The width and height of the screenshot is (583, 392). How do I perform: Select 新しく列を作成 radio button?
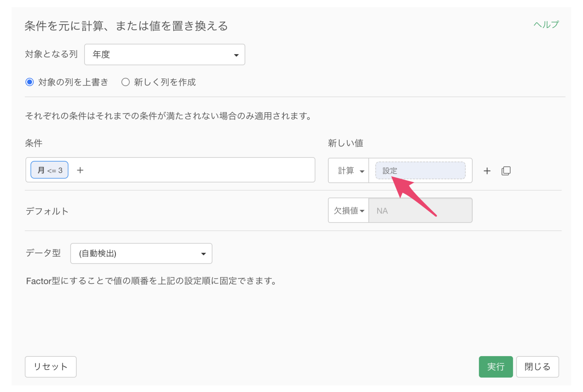click(126, 82)
